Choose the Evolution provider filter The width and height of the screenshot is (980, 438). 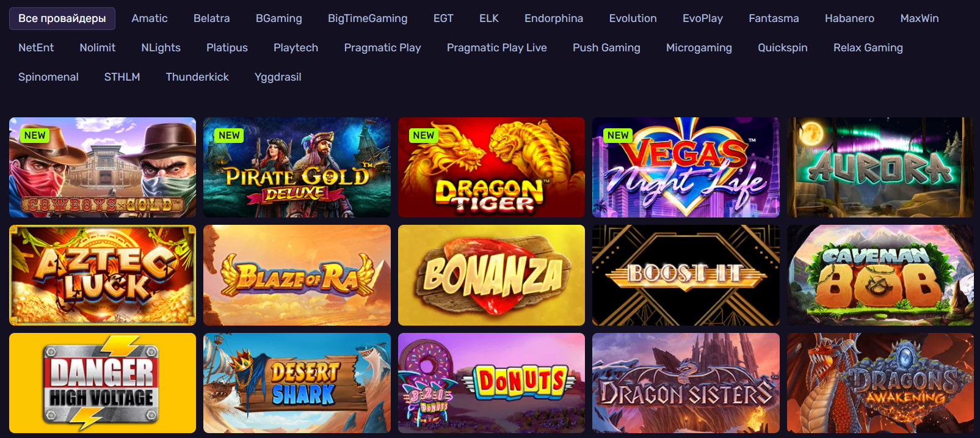pyautogui.click(x=633, y=18)
